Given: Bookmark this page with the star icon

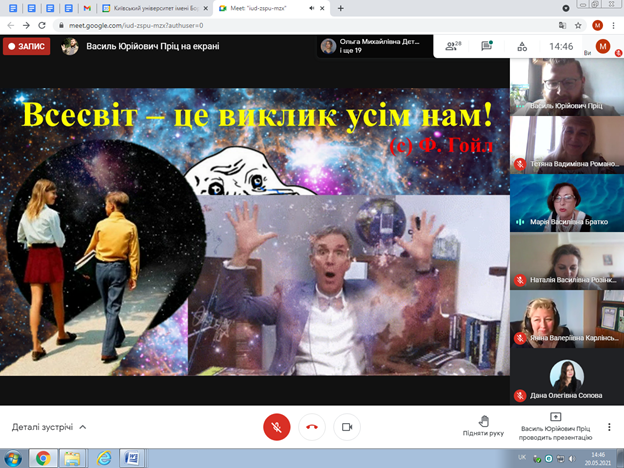Looking at the screenshot, I should pyautogui.click(x=582, y=25).
